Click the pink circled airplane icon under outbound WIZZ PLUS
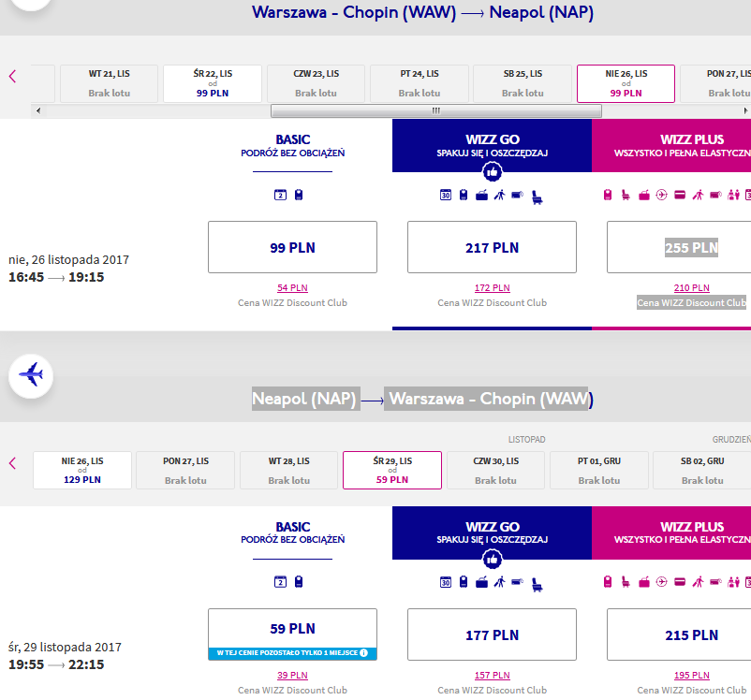The height and width of the screenshot is (700, 751). click(661, 195)
